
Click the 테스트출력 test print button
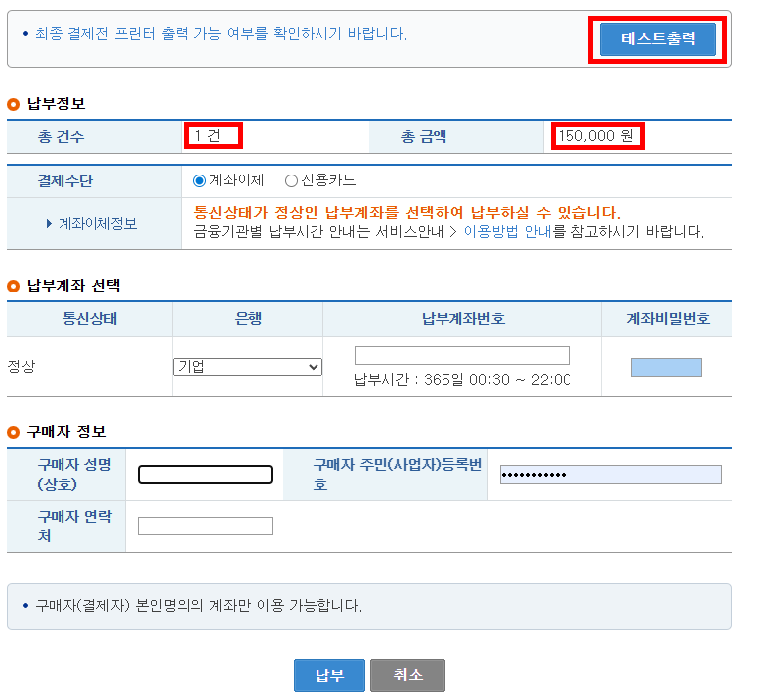(657, 39)
